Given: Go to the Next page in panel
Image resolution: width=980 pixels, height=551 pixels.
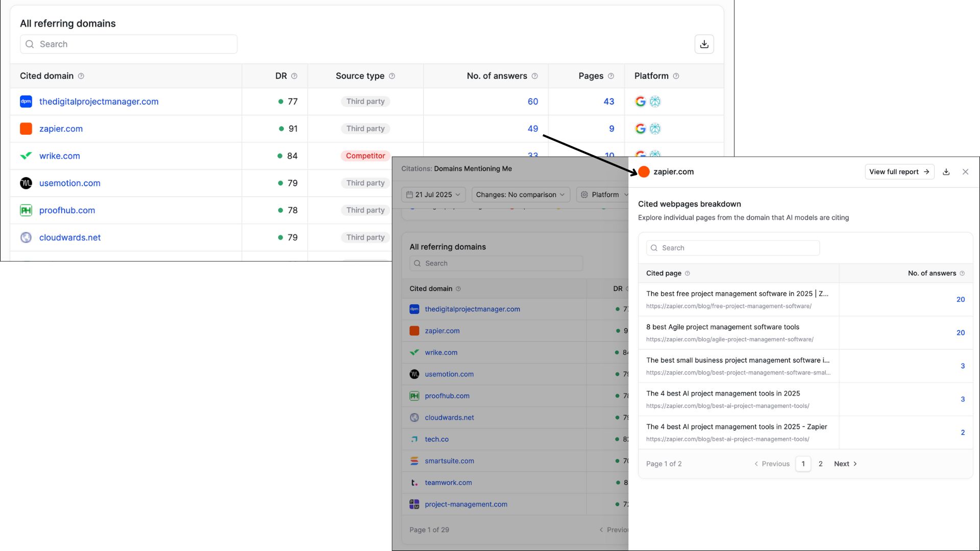Looking at the screenshot, I should coord(845,464).
